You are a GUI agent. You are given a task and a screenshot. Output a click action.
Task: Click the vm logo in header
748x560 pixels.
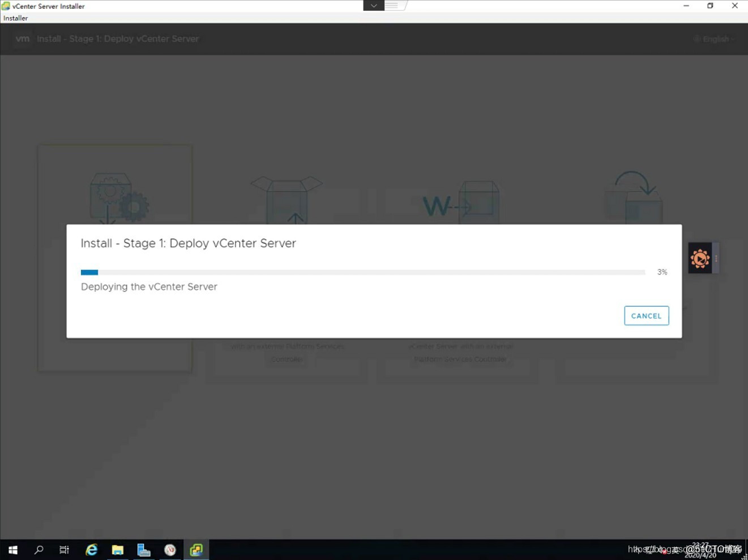click(x=23, y=39)
